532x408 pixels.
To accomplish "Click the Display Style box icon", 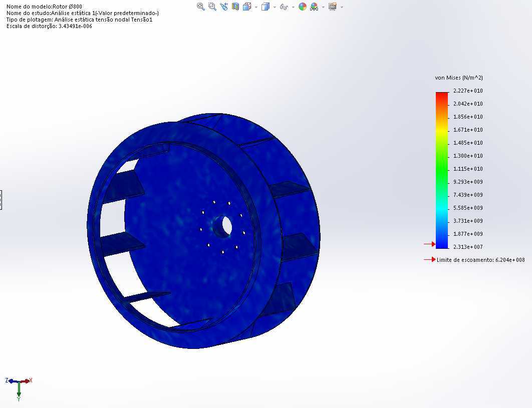I will click(265, 7).
